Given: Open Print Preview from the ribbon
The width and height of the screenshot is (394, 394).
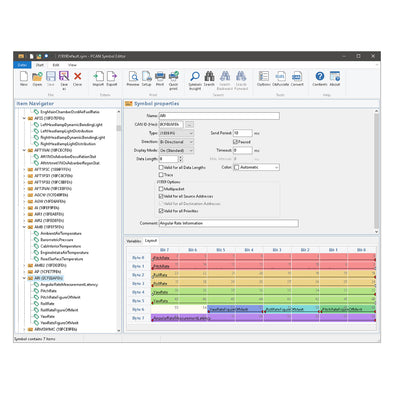Looking at the screenshot, I should tap(133, 79).
